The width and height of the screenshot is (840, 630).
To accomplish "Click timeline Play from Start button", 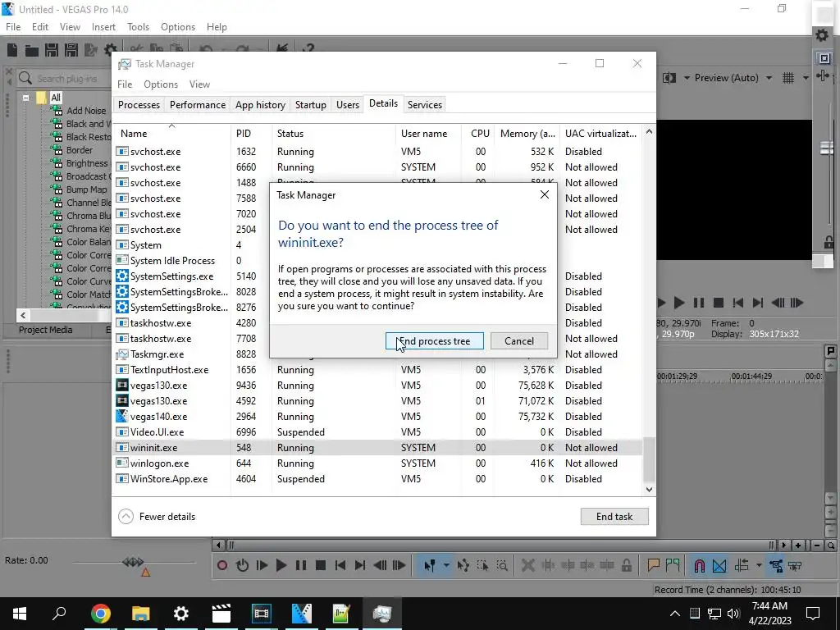I will click(262, 565).
